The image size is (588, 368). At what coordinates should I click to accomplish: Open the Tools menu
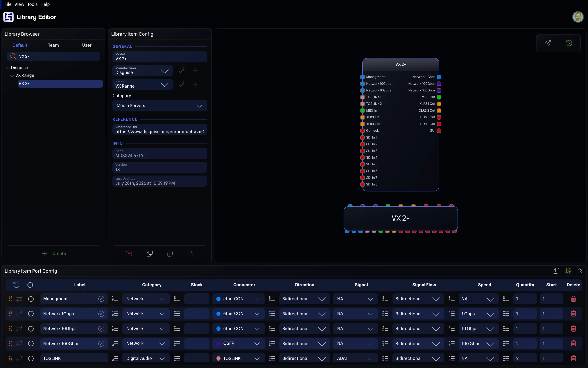[32, 4]
